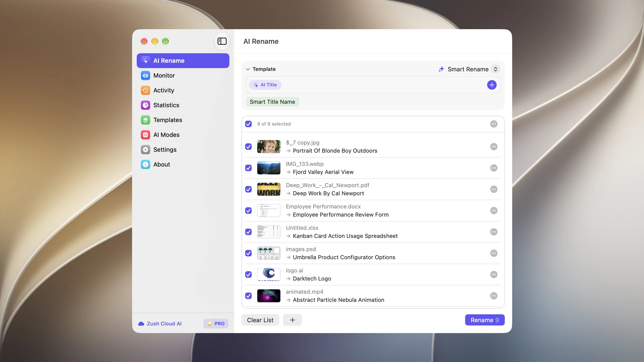Click the Clear List button
The width and height of the screenshot is (644, 362).
point(260,320)
